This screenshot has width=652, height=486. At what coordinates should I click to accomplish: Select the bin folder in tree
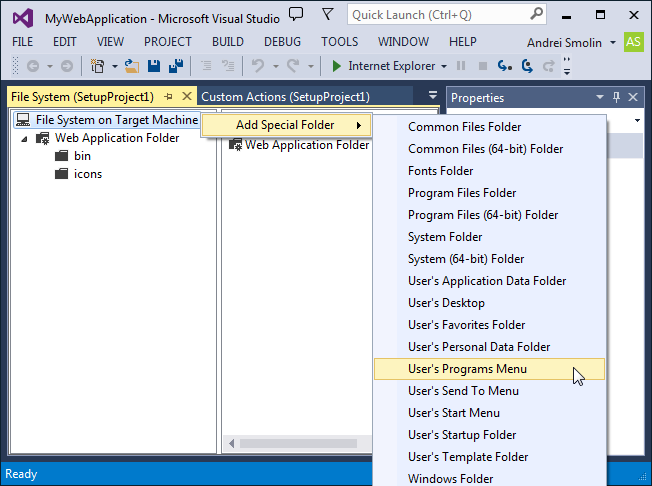click(82, 156)
